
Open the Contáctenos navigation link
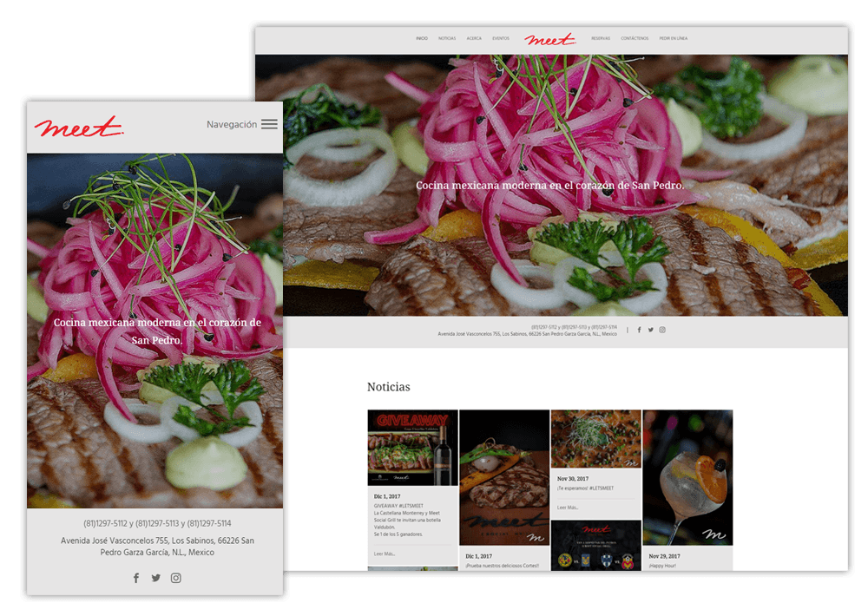pyautogui.click(x=635, y=38)
